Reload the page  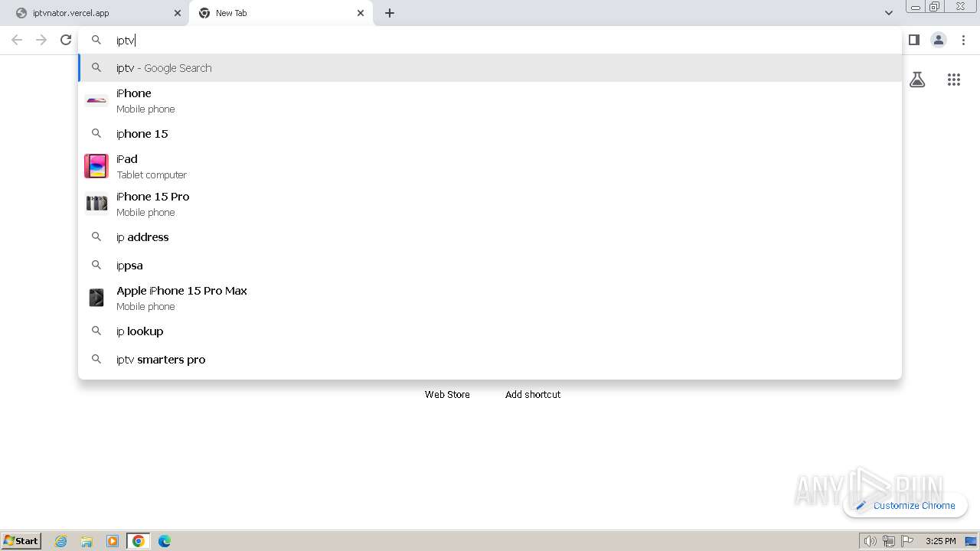point(66,40)
